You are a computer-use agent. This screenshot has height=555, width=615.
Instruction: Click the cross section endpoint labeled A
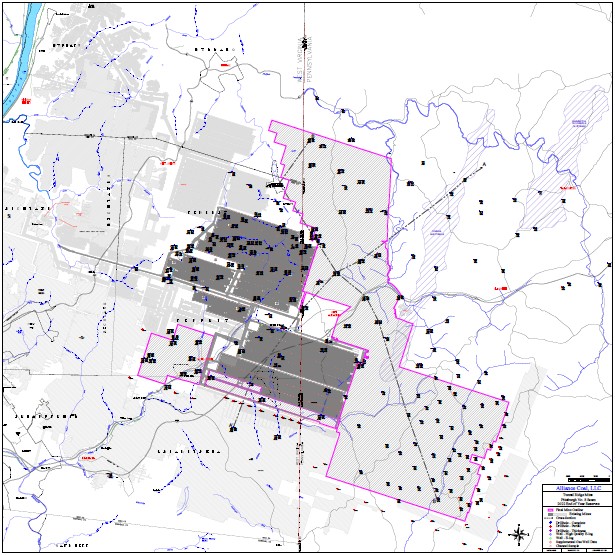[x=484, y=163]
